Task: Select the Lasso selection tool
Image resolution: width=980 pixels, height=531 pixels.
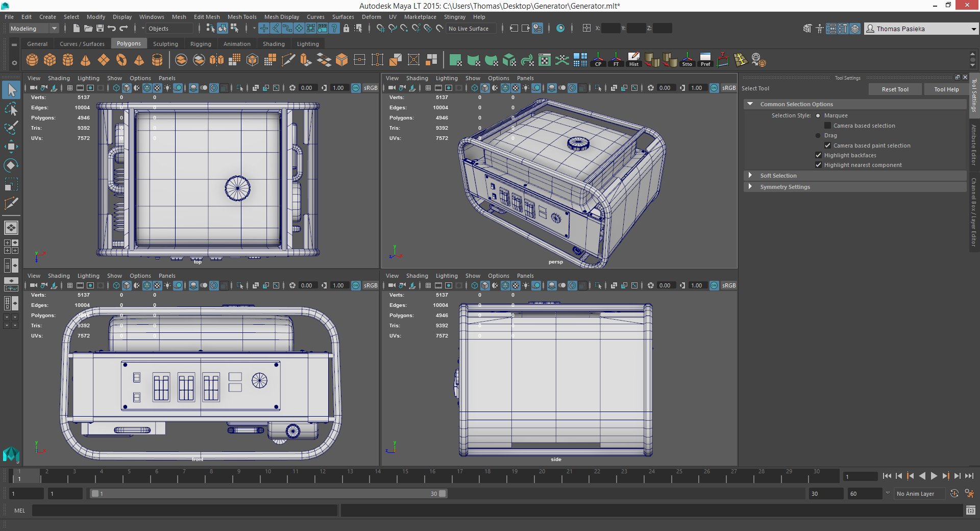Action: point(11,109)
